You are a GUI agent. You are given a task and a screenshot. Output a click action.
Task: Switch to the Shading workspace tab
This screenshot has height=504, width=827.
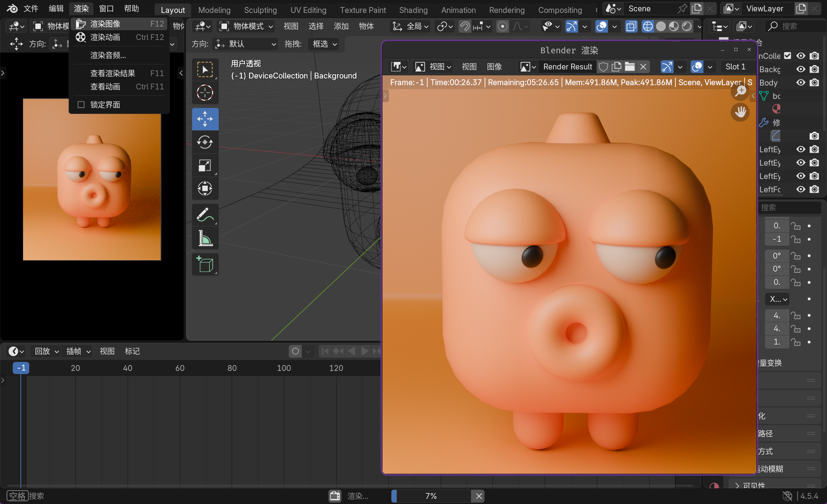tap(413, 10)
